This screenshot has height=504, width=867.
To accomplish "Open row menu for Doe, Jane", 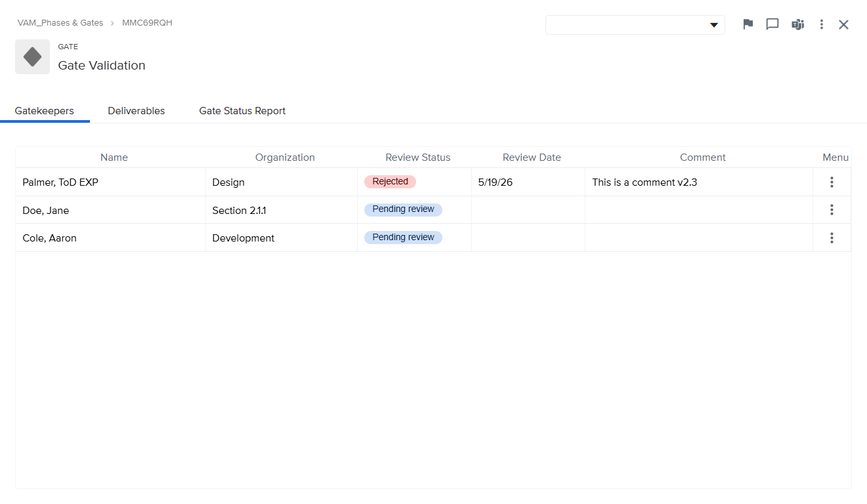I will click(x=832, y=210).
